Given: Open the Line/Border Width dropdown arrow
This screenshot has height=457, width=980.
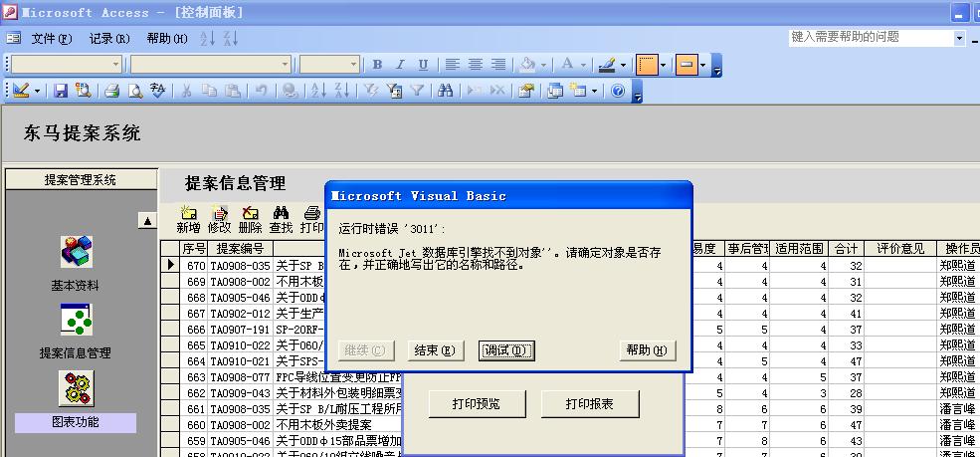Looking at the screenshot, I should 663,65.
